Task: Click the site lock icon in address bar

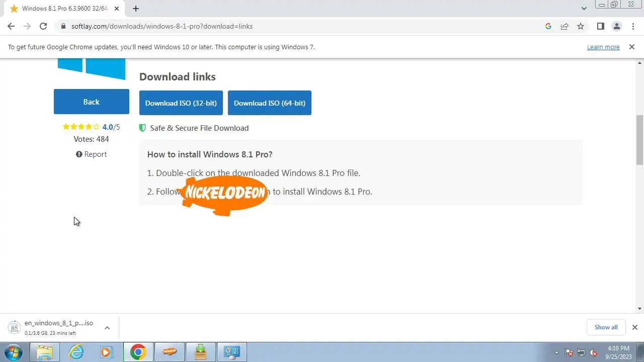Action: click(x=63, y=26)
